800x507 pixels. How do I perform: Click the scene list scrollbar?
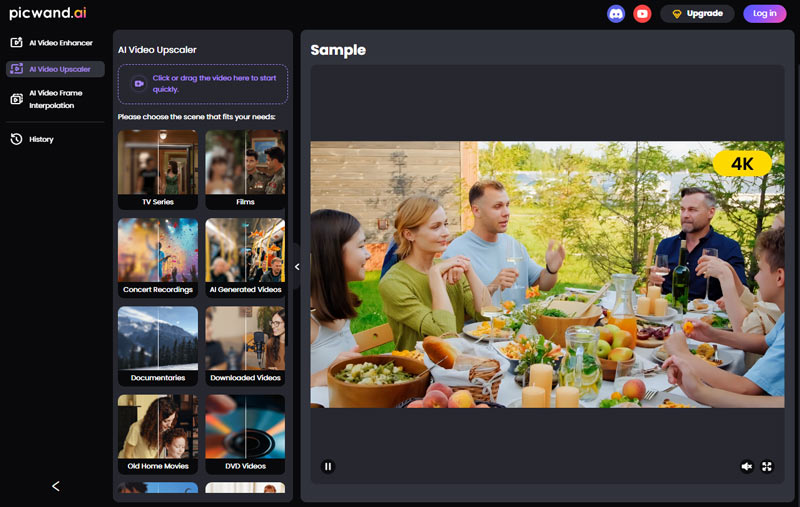point(287,240)
